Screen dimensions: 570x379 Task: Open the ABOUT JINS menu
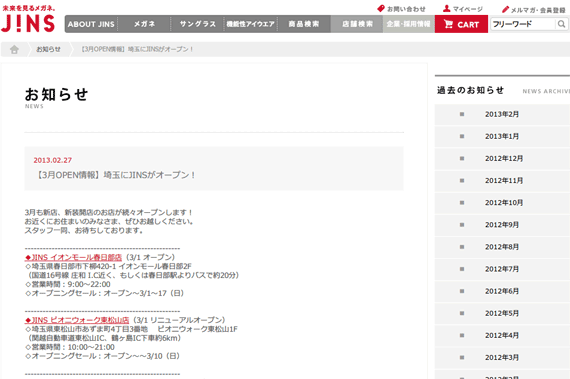(91, 24)
